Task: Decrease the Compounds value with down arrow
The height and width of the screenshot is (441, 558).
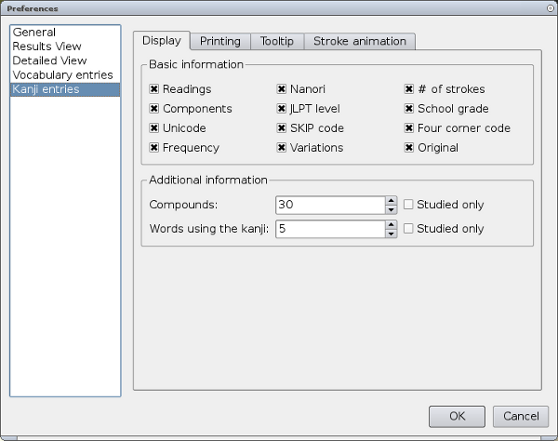Action: pos(391,209)
